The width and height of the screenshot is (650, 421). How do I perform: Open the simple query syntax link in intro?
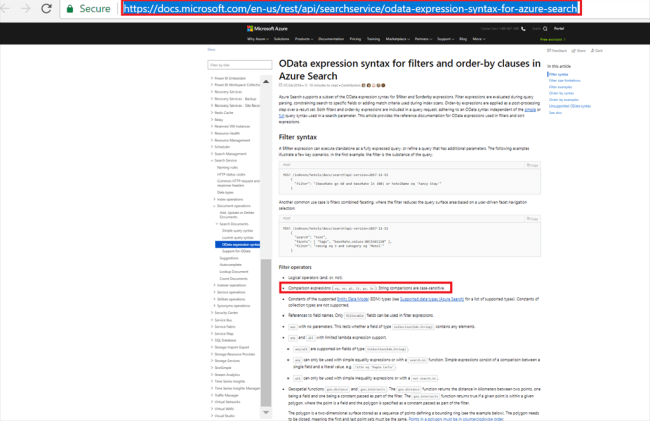pyautogui.click(x=530, y=109)
